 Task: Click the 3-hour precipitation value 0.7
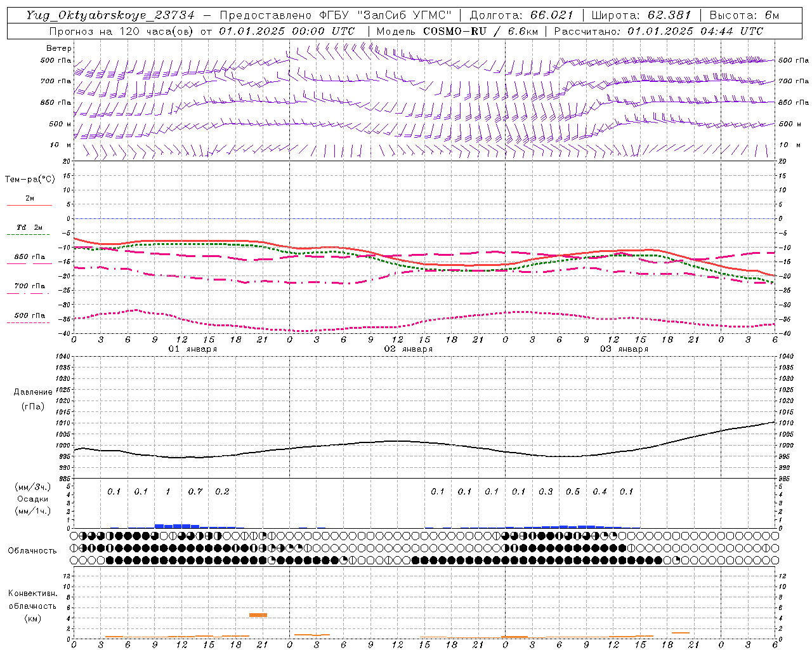[x=195, y=491]
